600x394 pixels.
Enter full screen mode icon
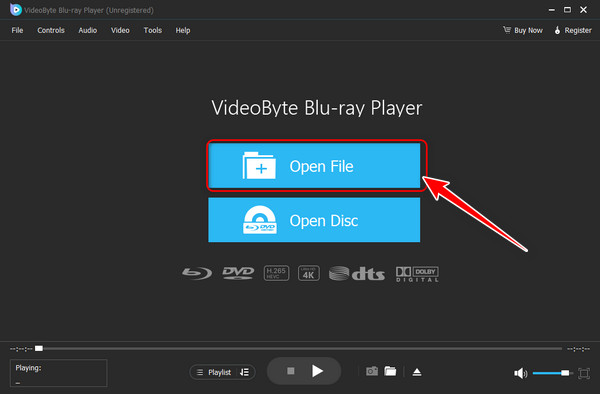[584, 373]
